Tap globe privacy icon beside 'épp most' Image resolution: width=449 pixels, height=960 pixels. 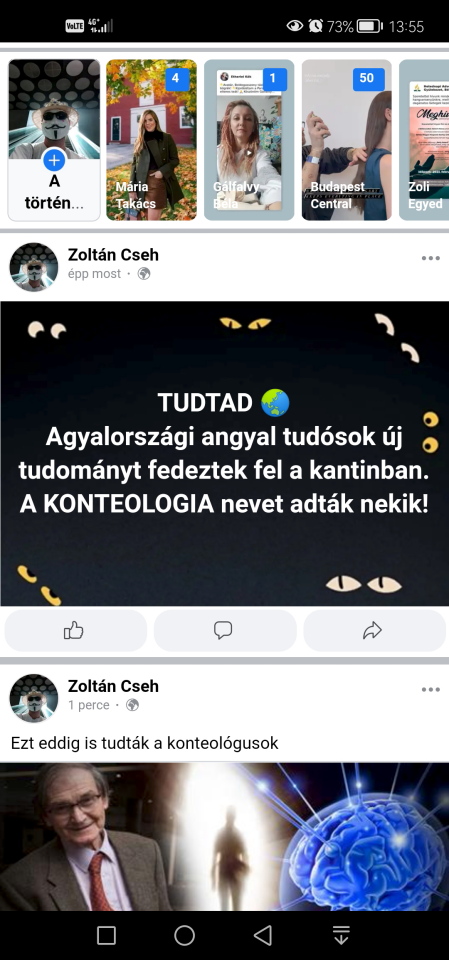pos(144,274)
